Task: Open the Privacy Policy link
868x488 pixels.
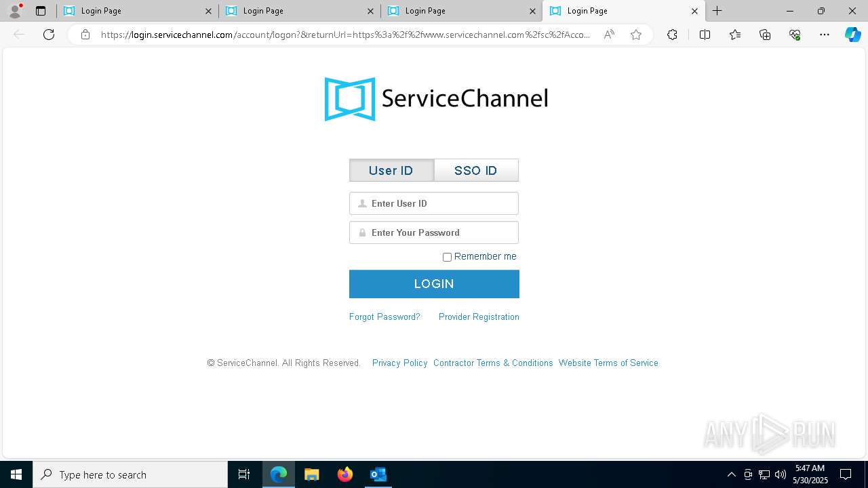Action: (x=400, y=363)
